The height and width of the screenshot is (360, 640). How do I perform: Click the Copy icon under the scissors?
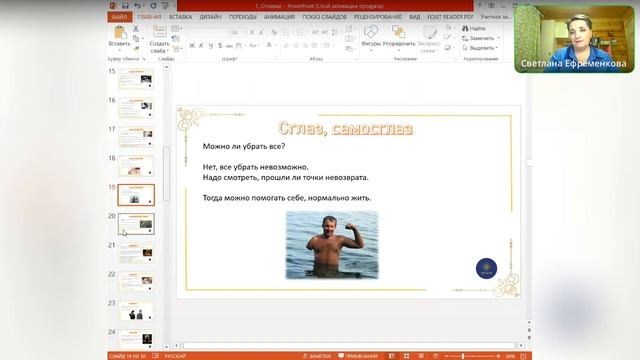pos(136,38)
